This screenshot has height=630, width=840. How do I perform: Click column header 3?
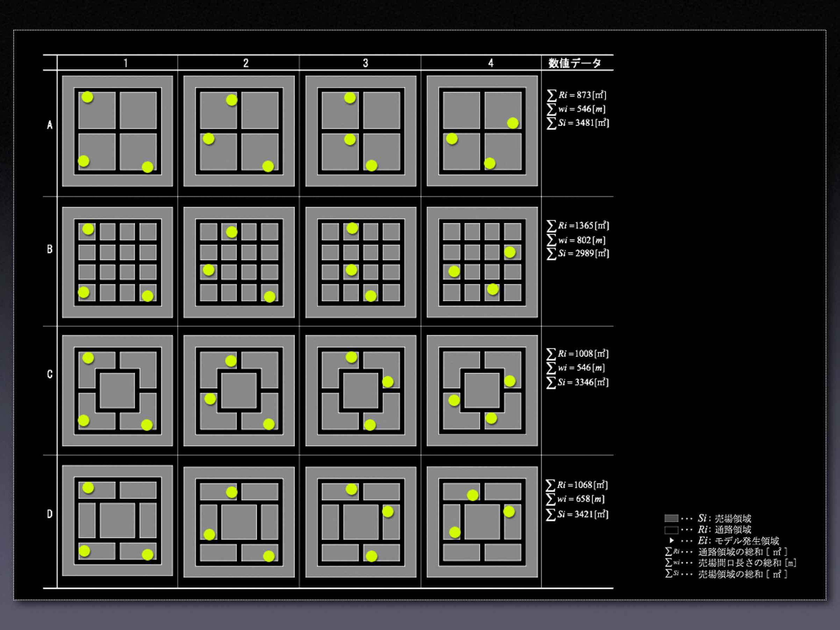tap(365, 63)
